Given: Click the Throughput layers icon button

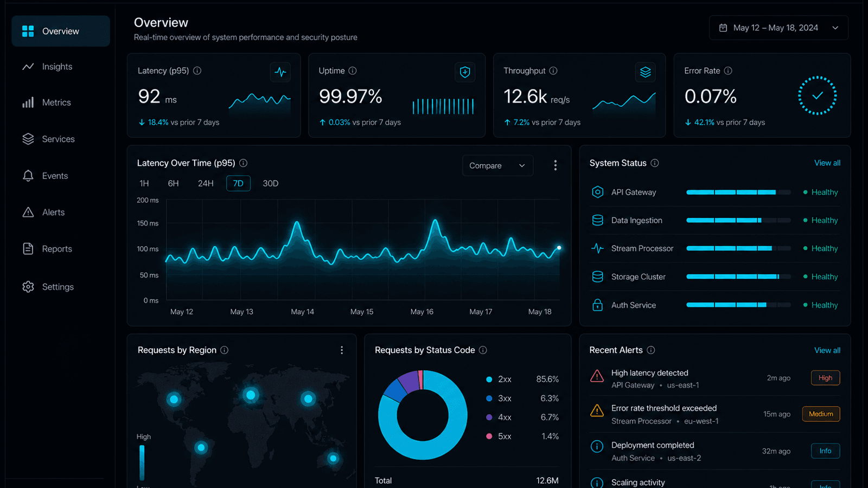Looking at the screenshot, I should pyautogui.click(x=645, y=72).
